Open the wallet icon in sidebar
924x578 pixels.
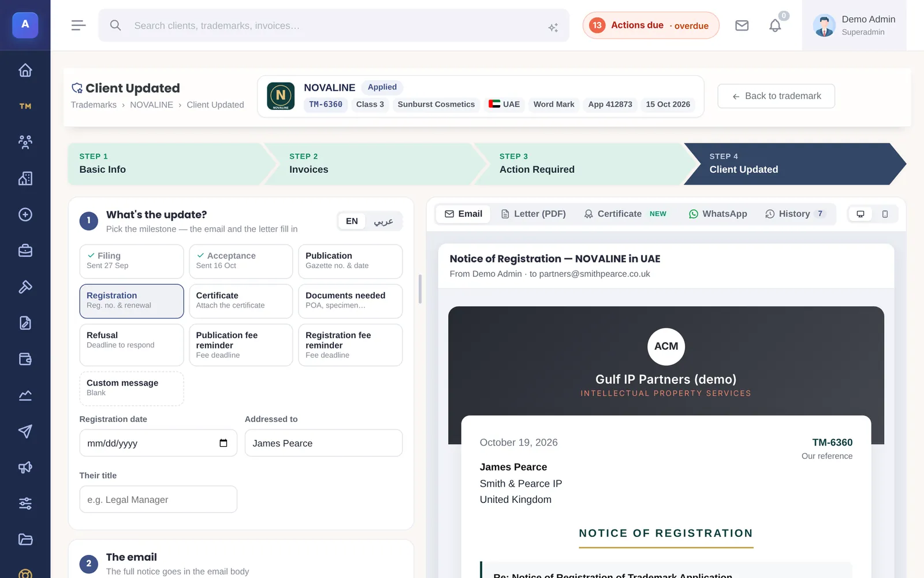point(25,359)
